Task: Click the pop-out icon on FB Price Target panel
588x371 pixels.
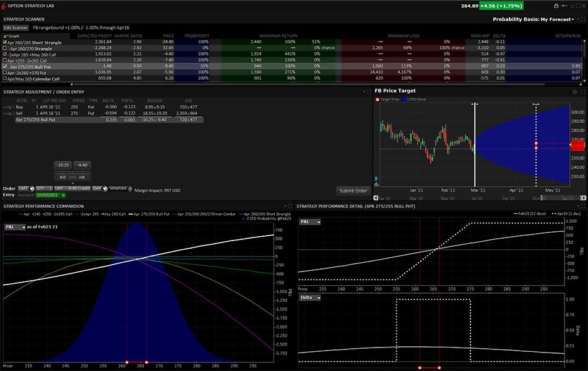Action: tap(582, 91)
